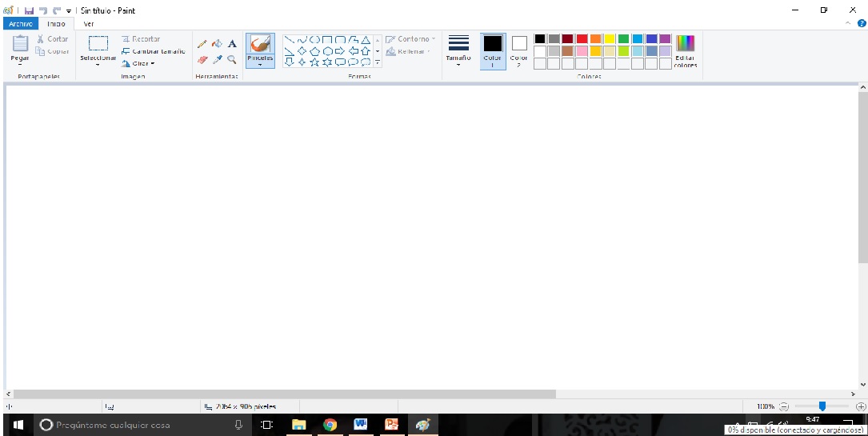This screenshot has height=436, width=868.
Task: Choose the triangle shape
Action: coord(366,40)
